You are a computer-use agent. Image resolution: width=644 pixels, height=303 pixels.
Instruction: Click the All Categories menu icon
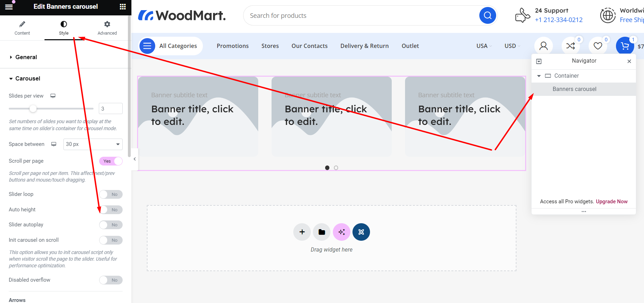(x=147, y=46)
